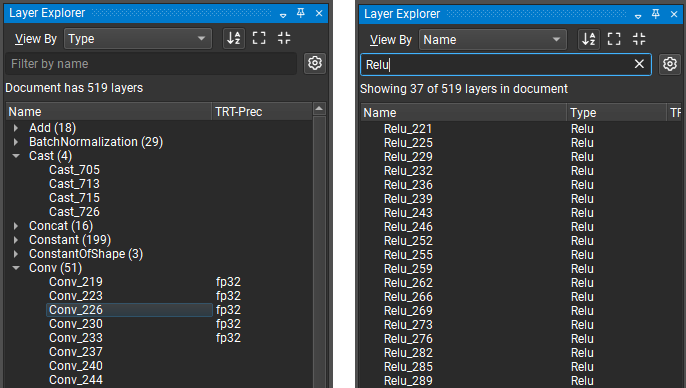Image resolution: width=686 pixels, height=388 pixels.
Task: Select Conv_237 layer
Action: [76, 352]
